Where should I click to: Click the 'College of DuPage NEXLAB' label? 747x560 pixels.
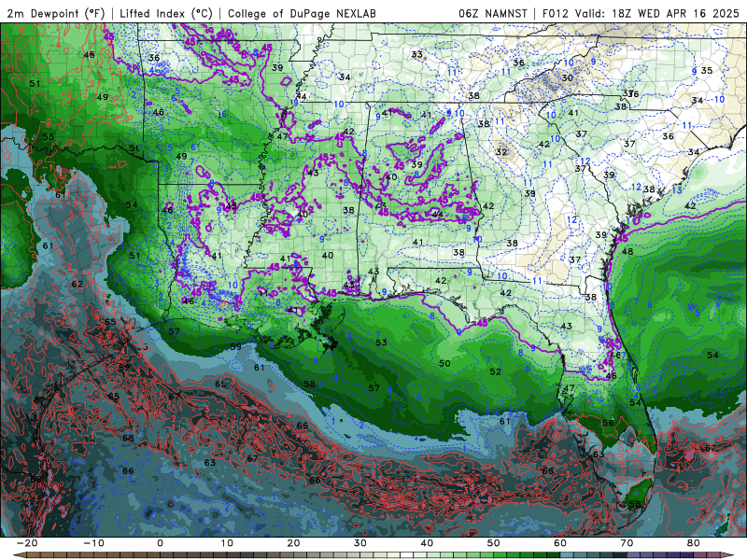click(x=302, y=13)
